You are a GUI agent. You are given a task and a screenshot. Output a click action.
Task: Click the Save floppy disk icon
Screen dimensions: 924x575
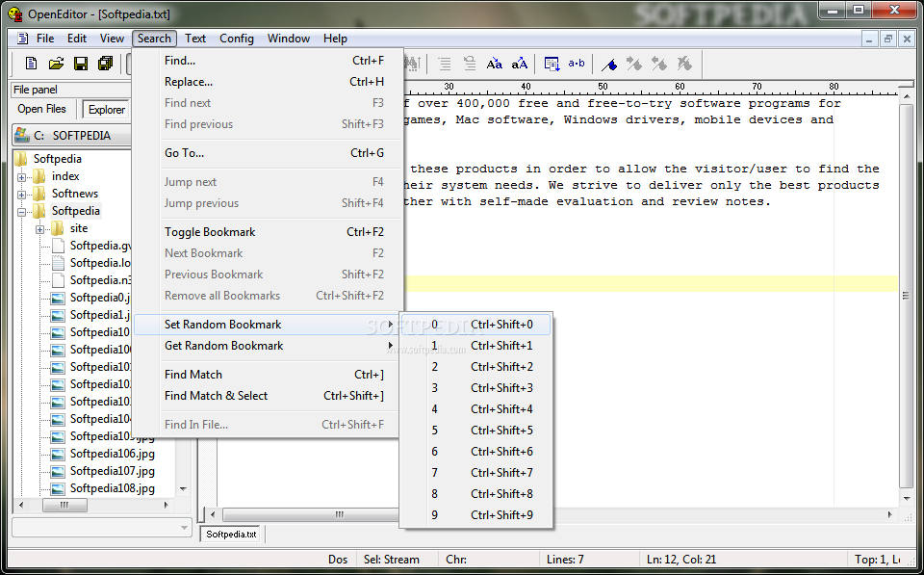coord(81,64)
